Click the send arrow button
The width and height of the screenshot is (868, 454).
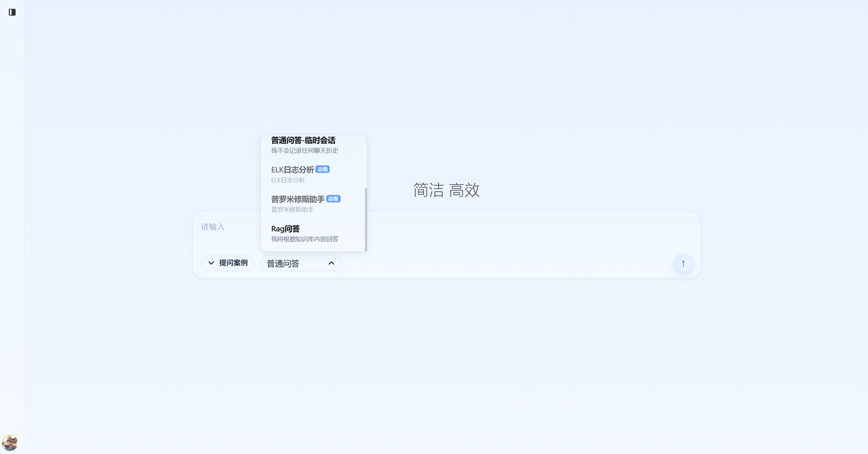683,263
